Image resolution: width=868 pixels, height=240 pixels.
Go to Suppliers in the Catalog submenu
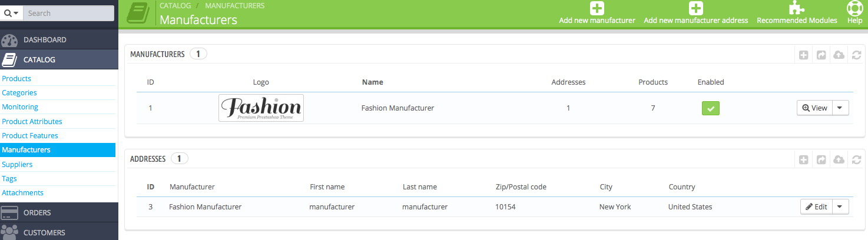tap(17, 164)
